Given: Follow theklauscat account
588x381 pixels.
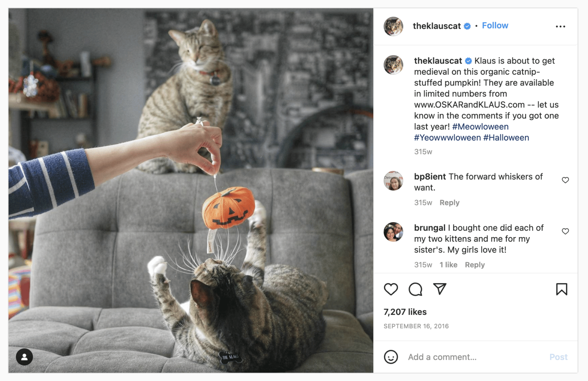Looking at the screenshot, I should pyautogui.click(x=495, y=26).
